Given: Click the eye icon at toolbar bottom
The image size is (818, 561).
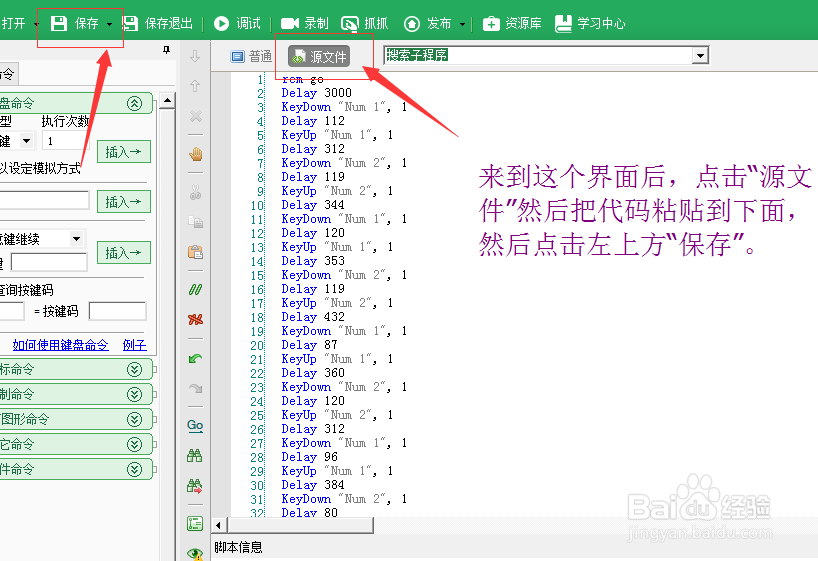Looking at the screenshot, I should [x=195, y=554].
